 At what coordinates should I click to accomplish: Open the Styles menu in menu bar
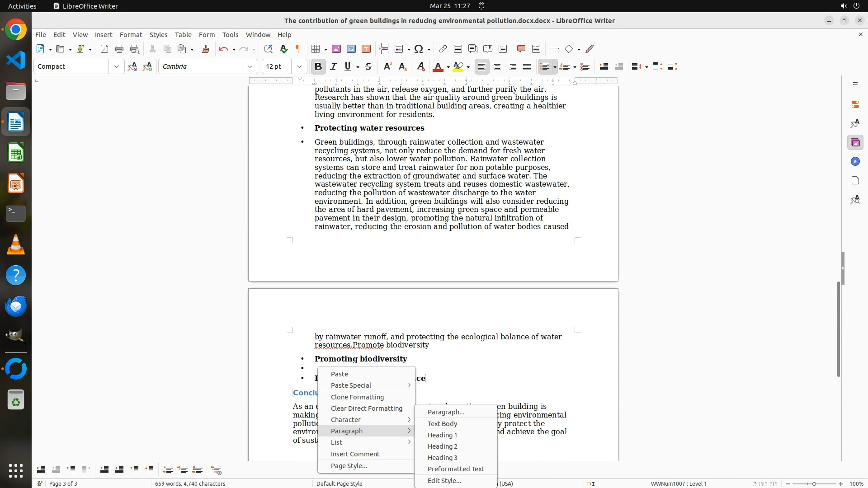tap(158, 35)
